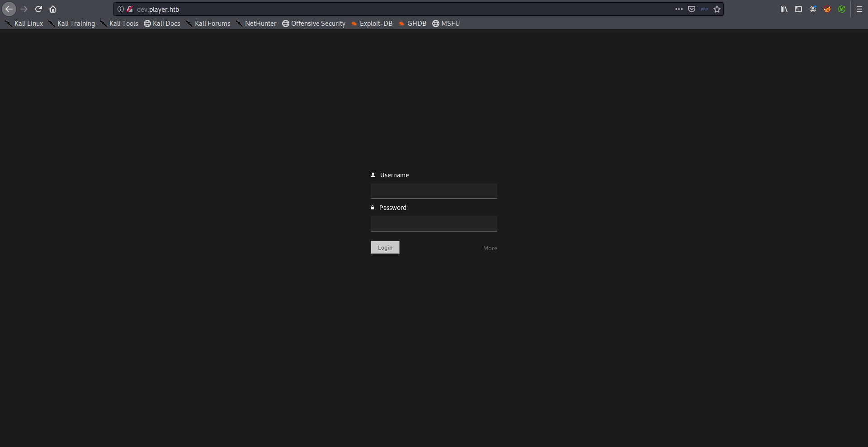Expand the More options link

point(490,248)
